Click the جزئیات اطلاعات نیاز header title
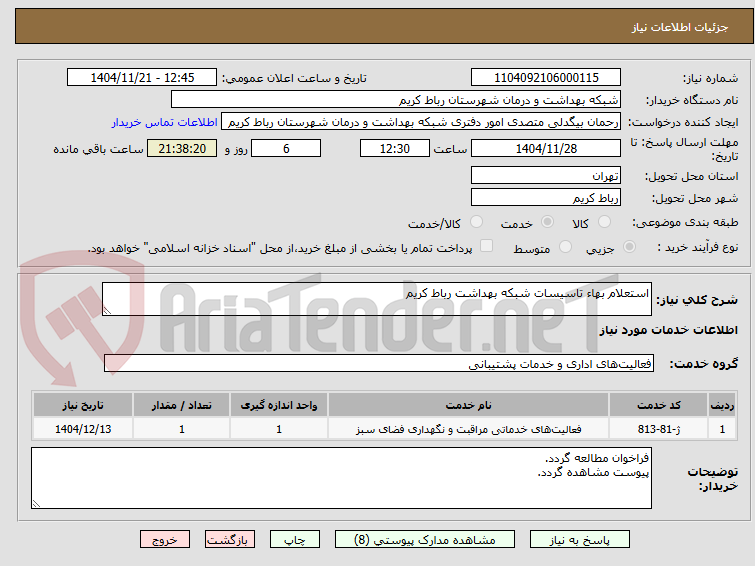 (x=679, y=27)
